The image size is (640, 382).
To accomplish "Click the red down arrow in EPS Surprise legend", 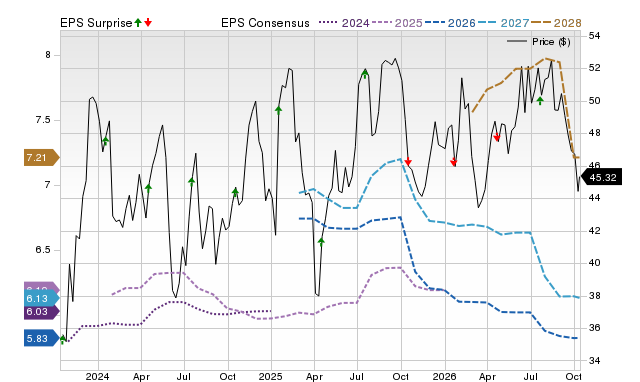I will (148, 23).
